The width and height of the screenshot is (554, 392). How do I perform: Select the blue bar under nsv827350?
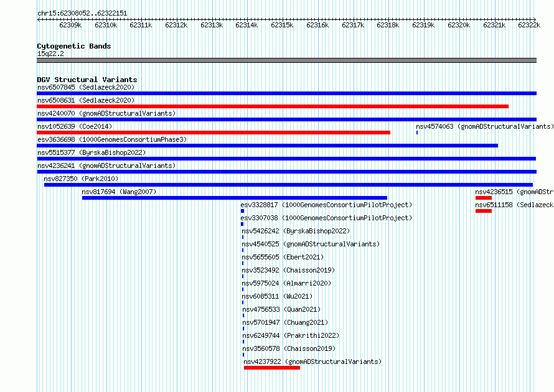288,185
